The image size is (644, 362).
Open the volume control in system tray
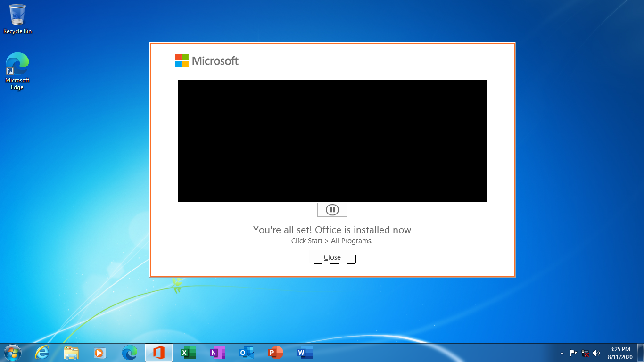[x=596, y=353]
